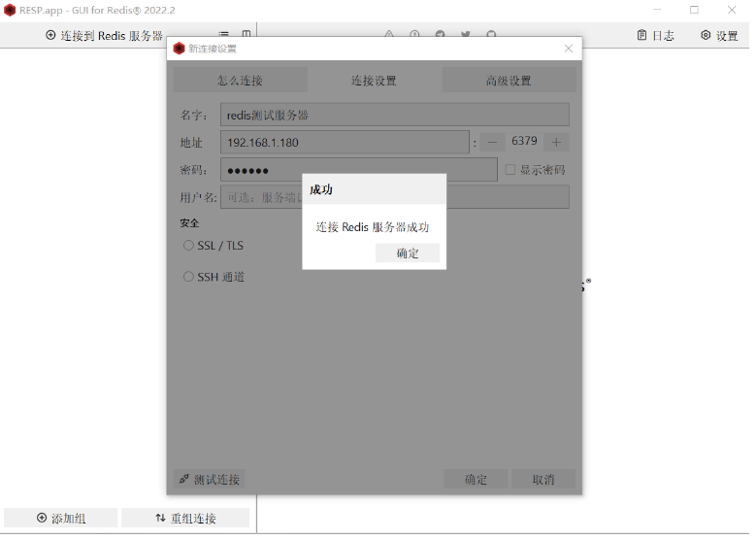Click the plus icon beside 连接到 Redis 服务器
This screenshot has height=540, width=756.
(50, 35)
